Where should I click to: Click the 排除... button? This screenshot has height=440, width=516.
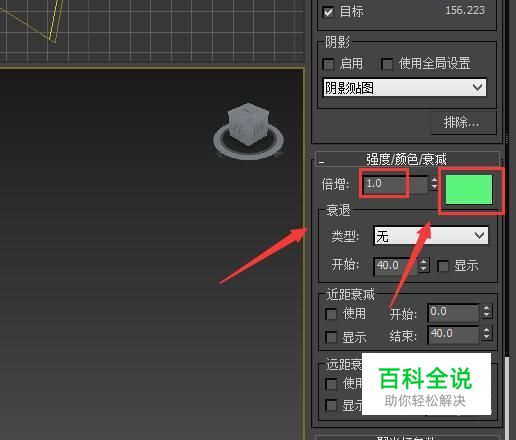464,123
